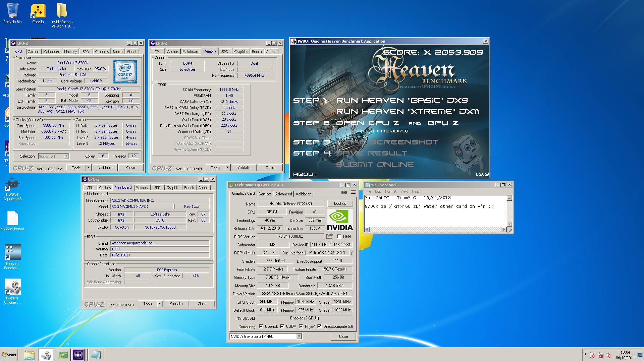
Task: Click the bus interface question mark icon
Action: 352,253
